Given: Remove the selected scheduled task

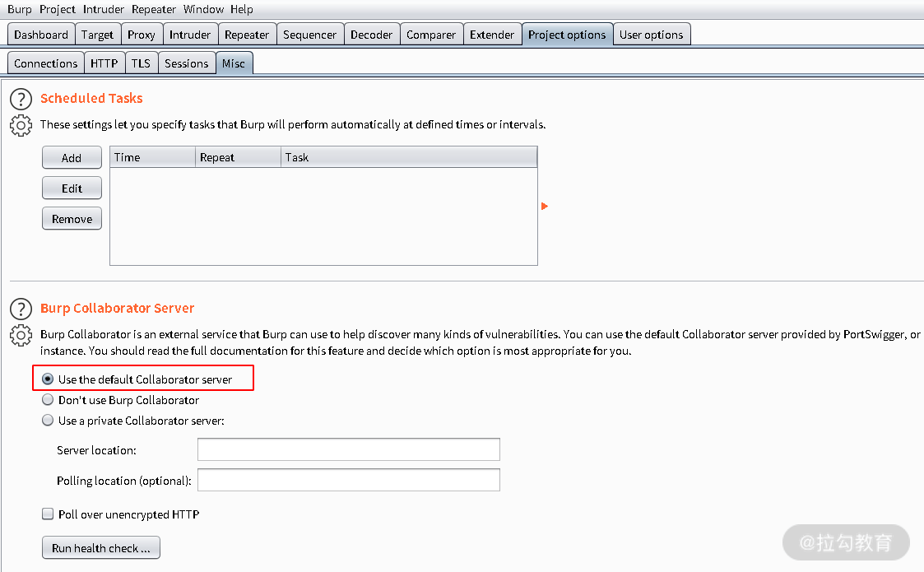Looking at the screenshot, I should tap(72, 219).
